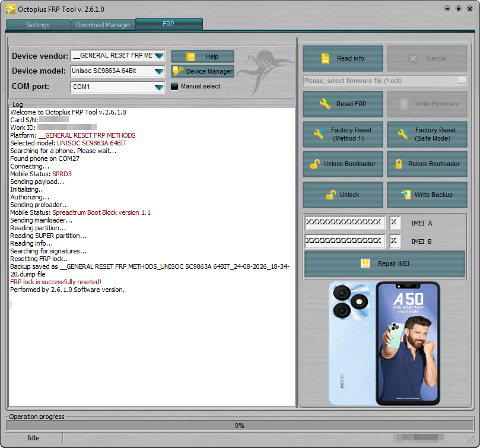
Task: Click the Repair IMEI barcode icon
Action: click(x=365, y=263)
